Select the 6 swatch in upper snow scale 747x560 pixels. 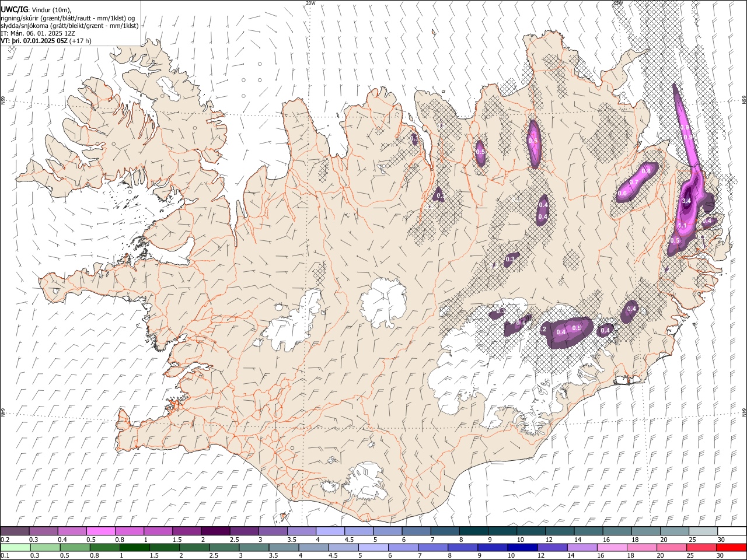pyautogui.click(x=416, y=531)
